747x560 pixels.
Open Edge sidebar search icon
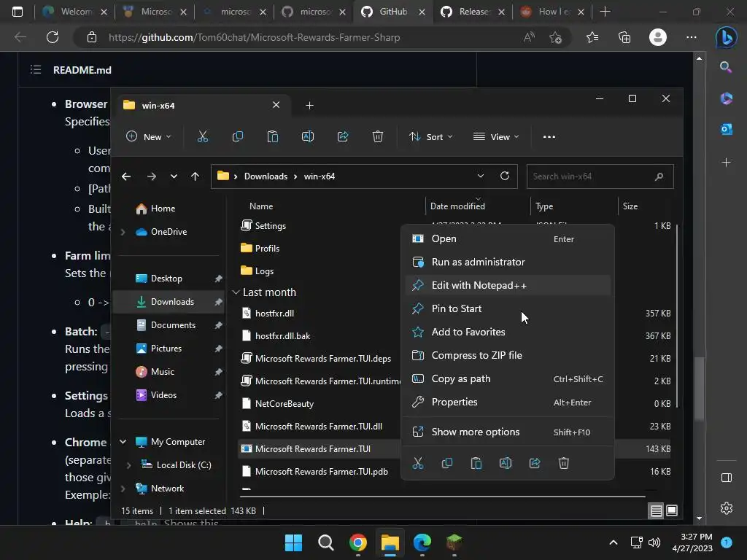tap(726, 67)
